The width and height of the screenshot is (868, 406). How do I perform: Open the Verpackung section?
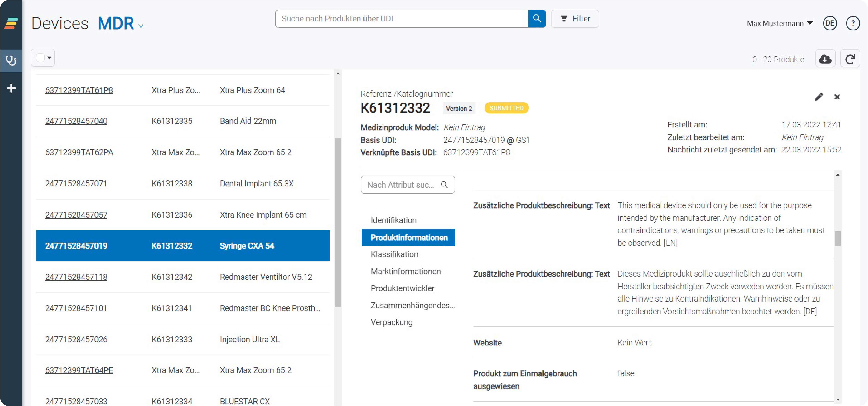point(392,322)
